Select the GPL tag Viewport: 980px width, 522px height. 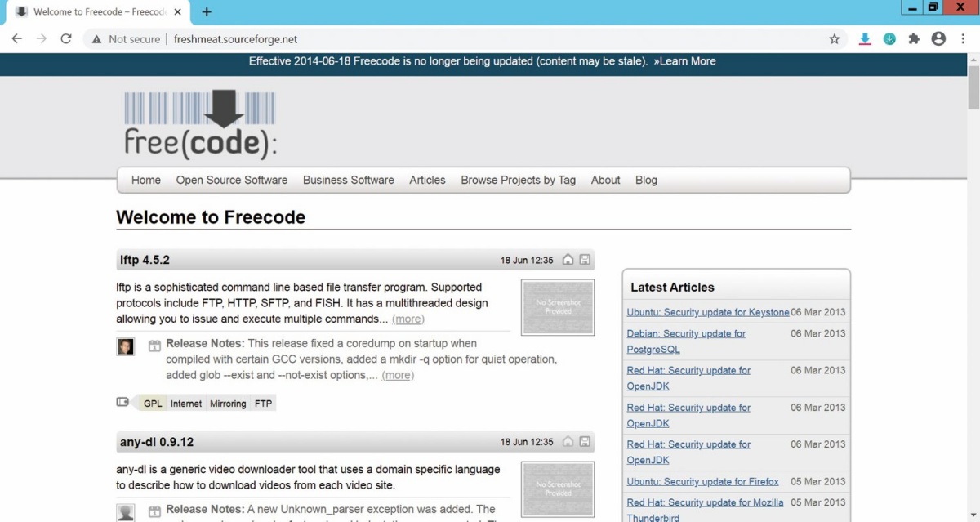tap(154, 404)
